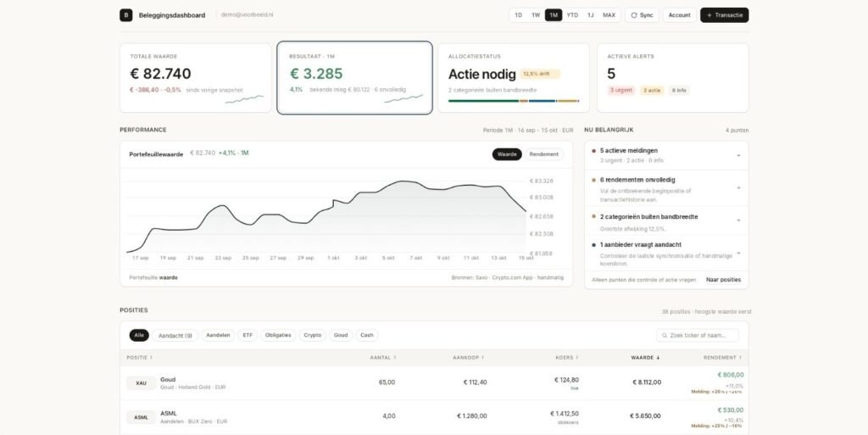Click the 12,5% drift badge
This screenshot has width=868, height=435.
coord(540,74)
